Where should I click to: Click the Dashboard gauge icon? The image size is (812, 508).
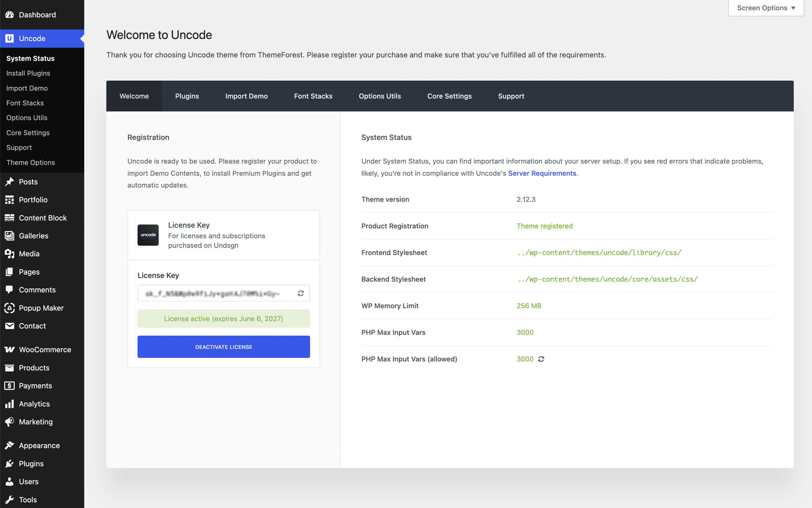(x=9, y=15)
